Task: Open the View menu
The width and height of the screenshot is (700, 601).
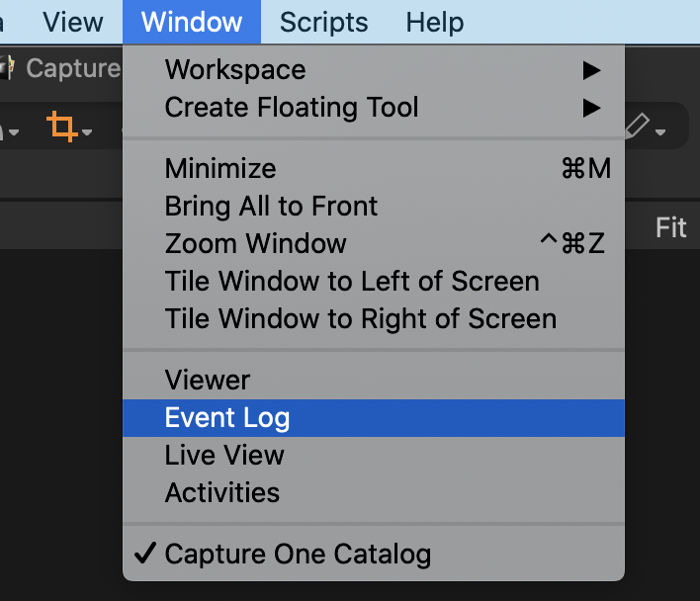Action: (x=73, y=22)
